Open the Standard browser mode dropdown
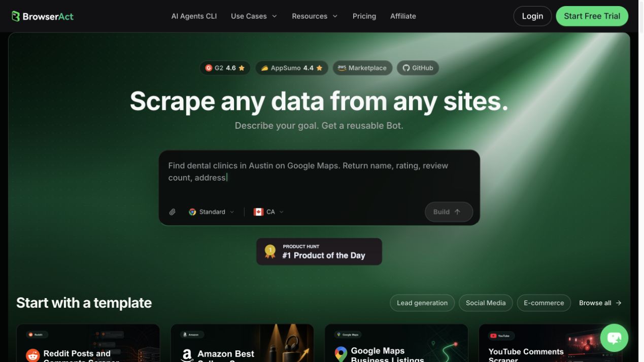 pos(212,212)
